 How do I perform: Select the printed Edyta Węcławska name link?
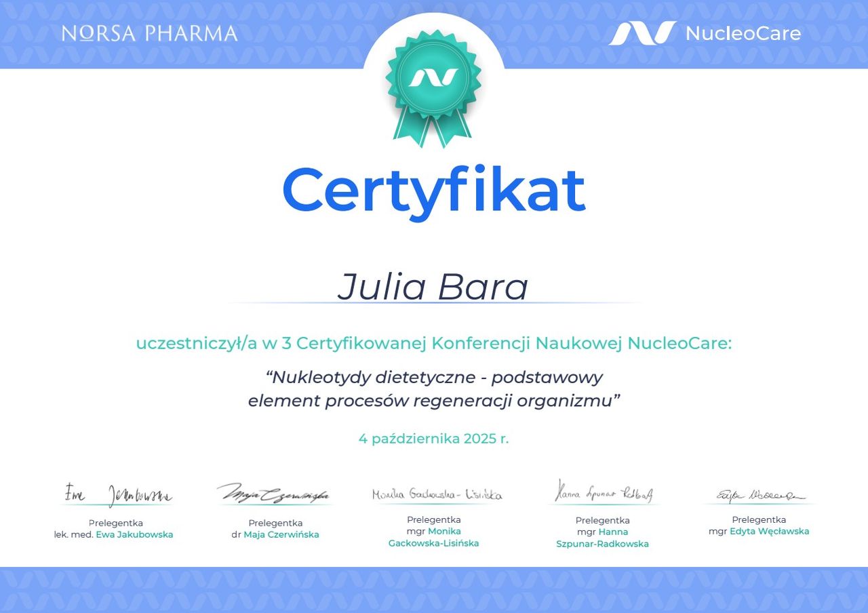(769, 531)
